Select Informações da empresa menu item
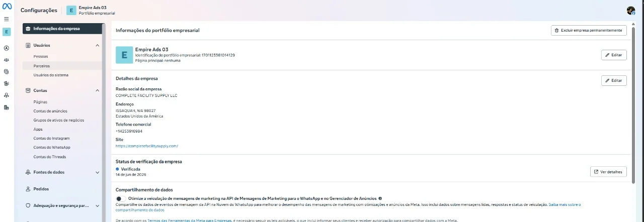 [62, 29]
